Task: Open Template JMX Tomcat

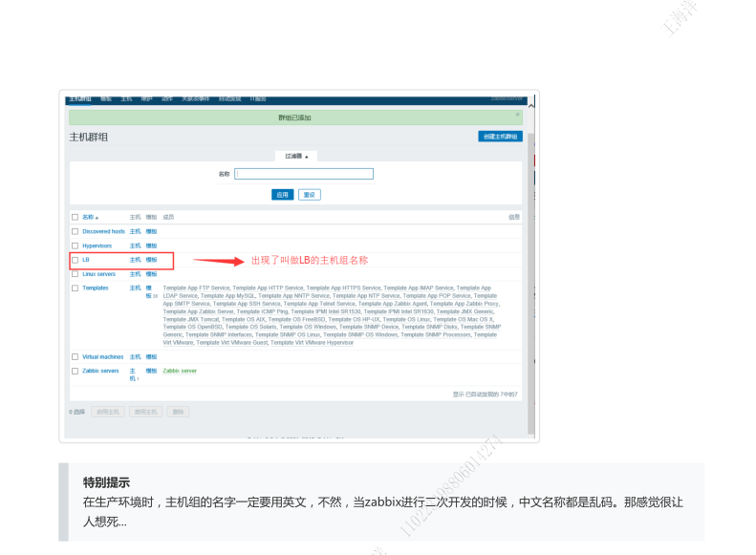Action: [191, 319]
